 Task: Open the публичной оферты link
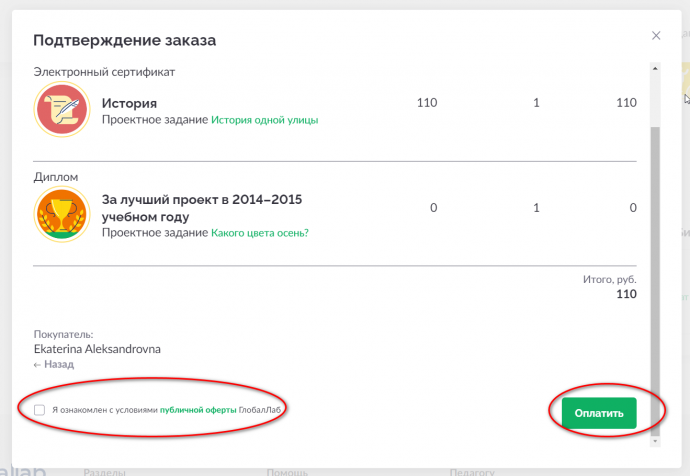(198, 410)
